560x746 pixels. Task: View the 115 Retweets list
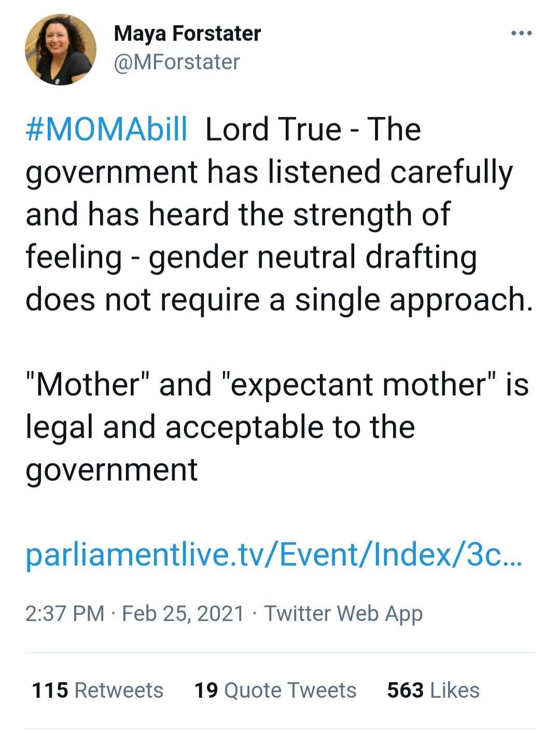[97, 691]
